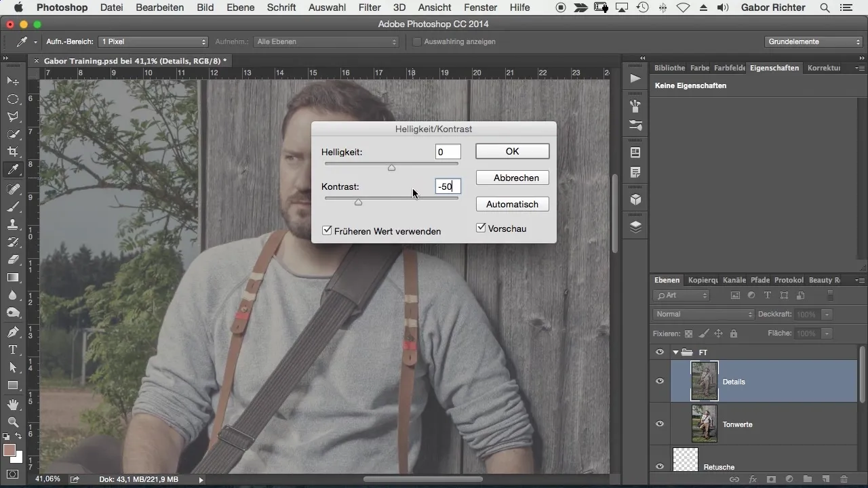The height and width of the screenshot is (488, 868).
Task: Select the Move tool
Action: click(13, 81)
